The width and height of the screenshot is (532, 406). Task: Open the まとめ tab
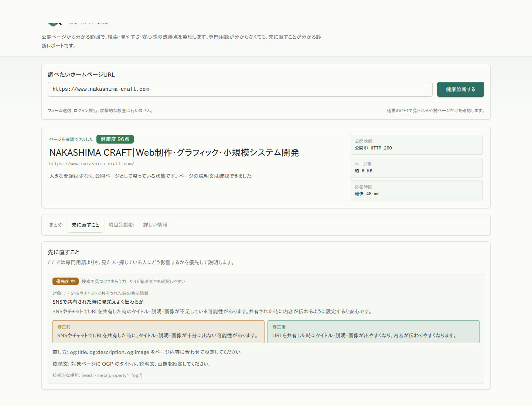56,225
